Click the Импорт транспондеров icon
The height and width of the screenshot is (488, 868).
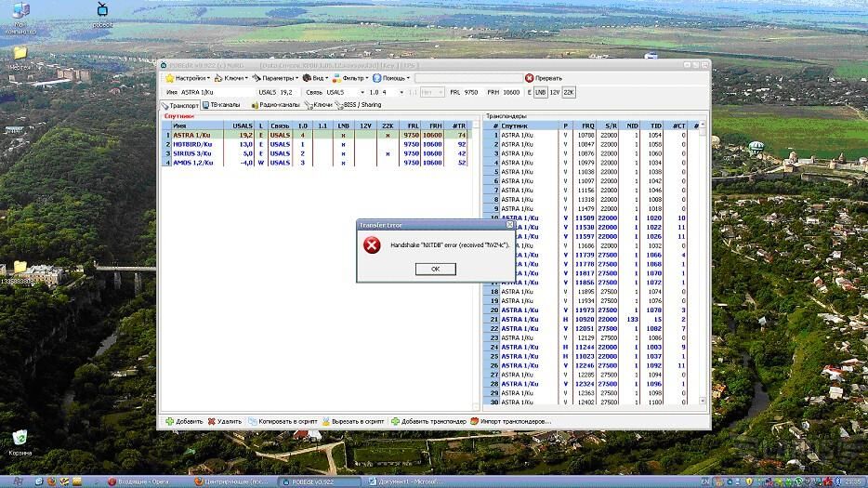tap(474, 421)
